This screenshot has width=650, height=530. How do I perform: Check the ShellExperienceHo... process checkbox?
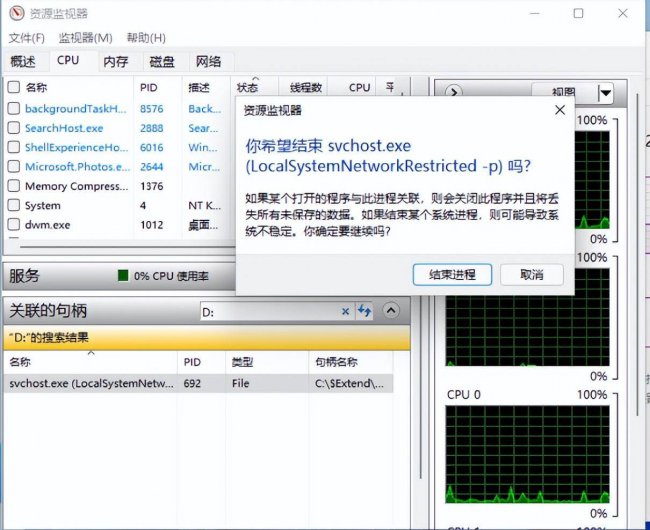14,147
